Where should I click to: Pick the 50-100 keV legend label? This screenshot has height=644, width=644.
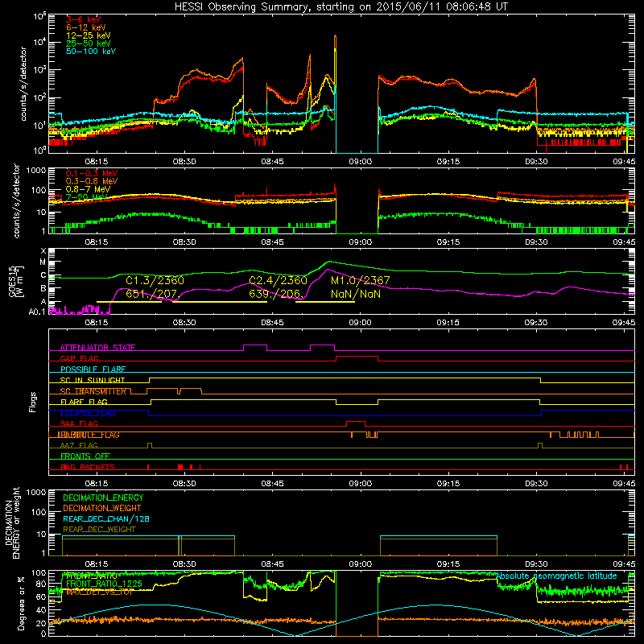coord(91,52)
